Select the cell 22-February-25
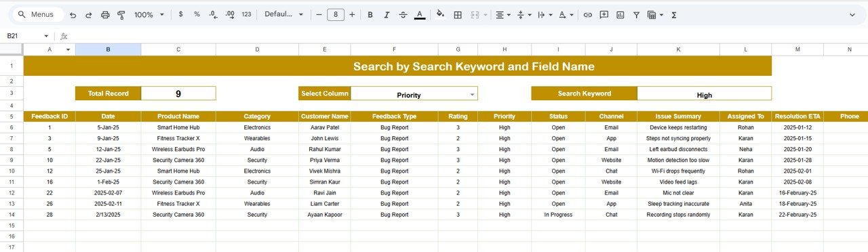 click(x=797, y=215)
